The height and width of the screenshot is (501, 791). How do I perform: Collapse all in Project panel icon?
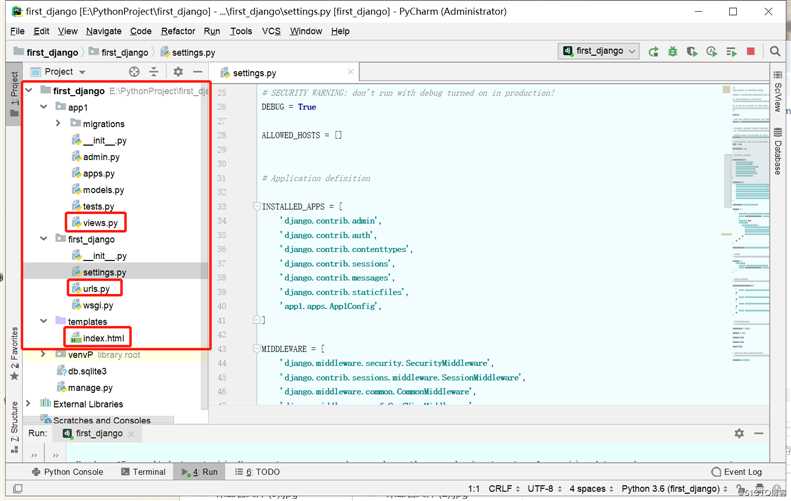(x=154, y=72)
